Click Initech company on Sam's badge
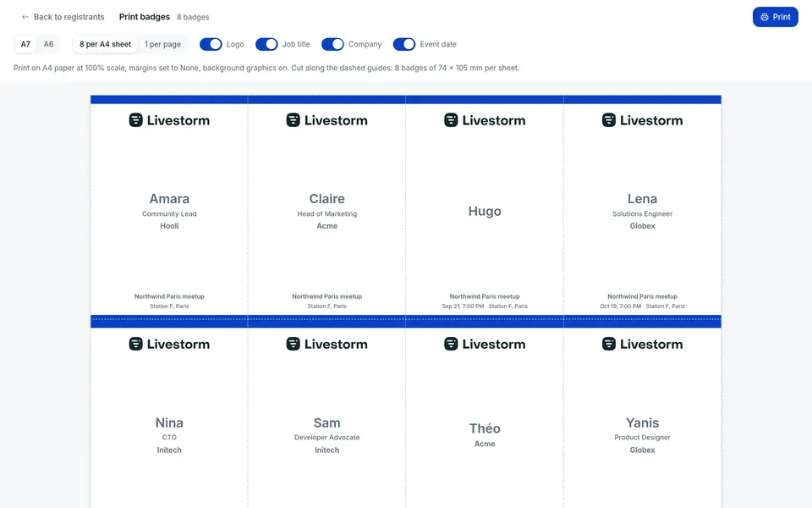Image resolution: width=812 pixels, height=508 pixels. click(x=326, y=450)
